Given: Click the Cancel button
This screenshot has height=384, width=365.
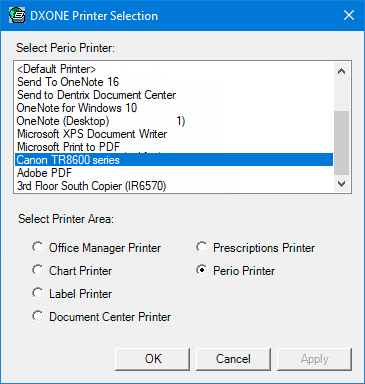Looking at the screenshot, I should pyautogui.click(x=233, y=359).
